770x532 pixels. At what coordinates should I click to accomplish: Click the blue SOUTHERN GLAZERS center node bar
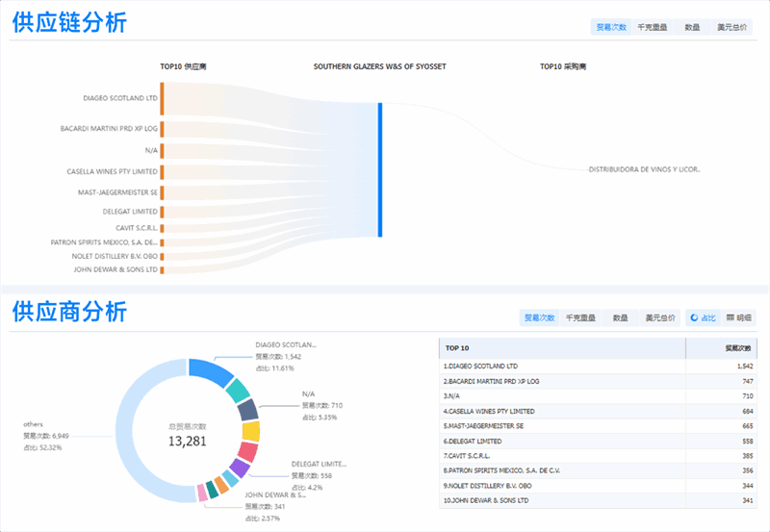[380, 169]
